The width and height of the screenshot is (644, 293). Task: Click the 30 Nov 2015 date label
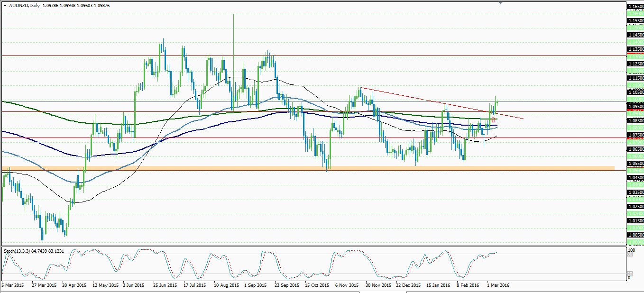coord(379,285)
